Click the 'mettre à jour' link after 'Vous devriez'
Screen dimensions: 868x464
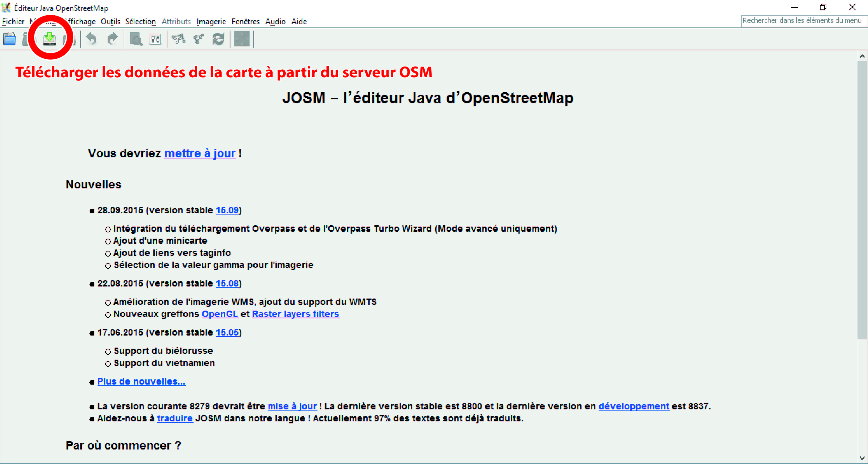[200, 153]
